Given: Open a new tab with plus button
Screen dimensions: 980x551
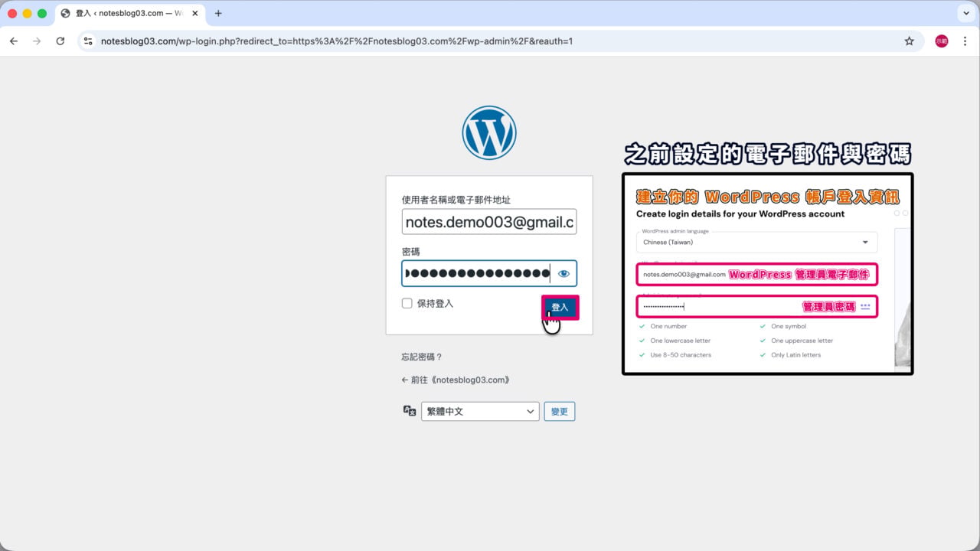Looking at the screenshot, I should pos(218,13).
